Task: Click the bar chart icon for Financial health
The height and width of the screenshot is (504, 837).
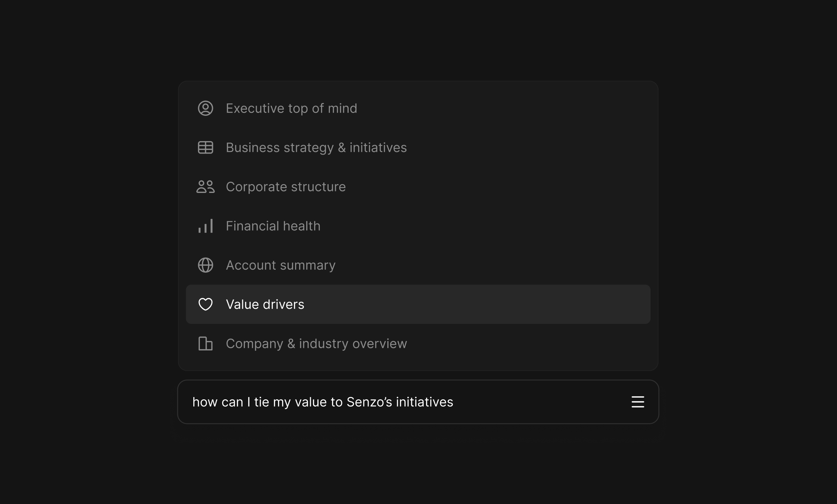Action: [x=205, y=226]
